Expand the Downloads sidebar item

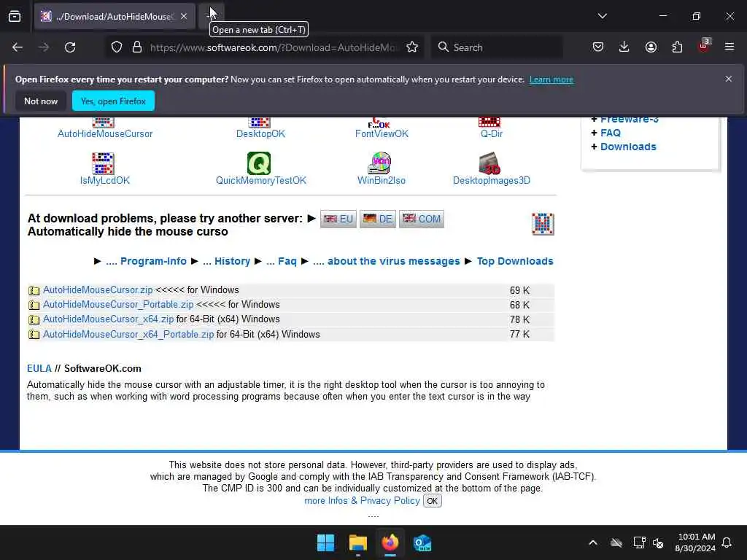(x=628, y=147)
